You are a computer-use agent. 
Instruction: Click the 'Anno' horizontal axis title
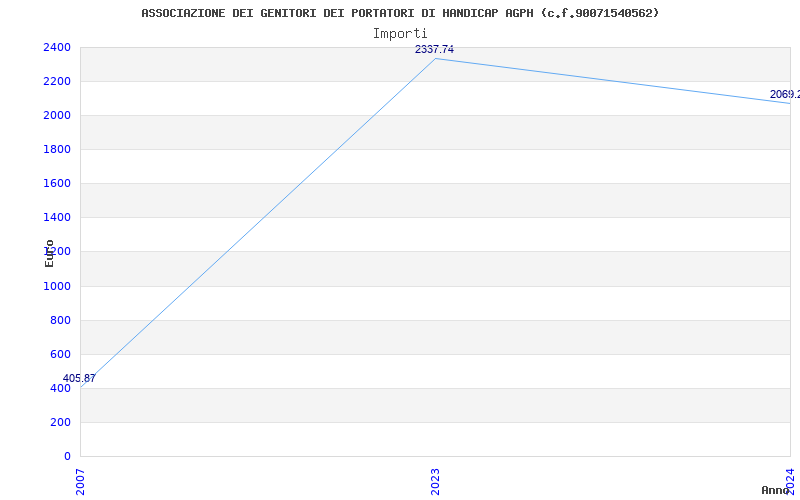click(774, 490)
